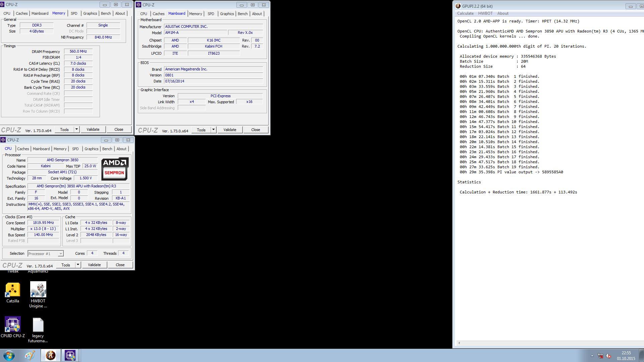The image size is (644, 362).
Task: Open Mainboard tab in Memory window
Action: click(40, 13)
